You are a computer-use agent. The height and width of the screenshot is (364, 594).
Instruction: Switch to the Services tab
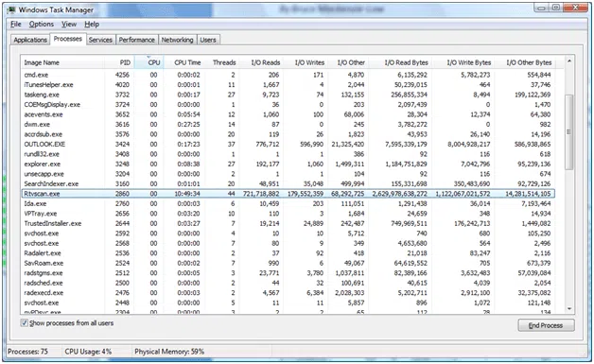100,40
